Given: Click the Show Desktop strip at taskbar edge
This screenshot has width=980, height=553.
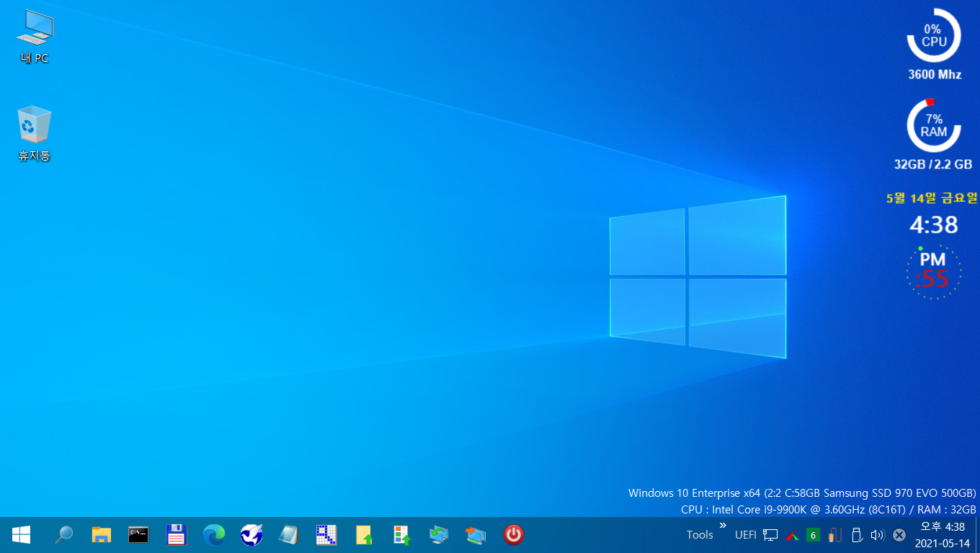Looking at the screenshot, I should tap(977, 535).
